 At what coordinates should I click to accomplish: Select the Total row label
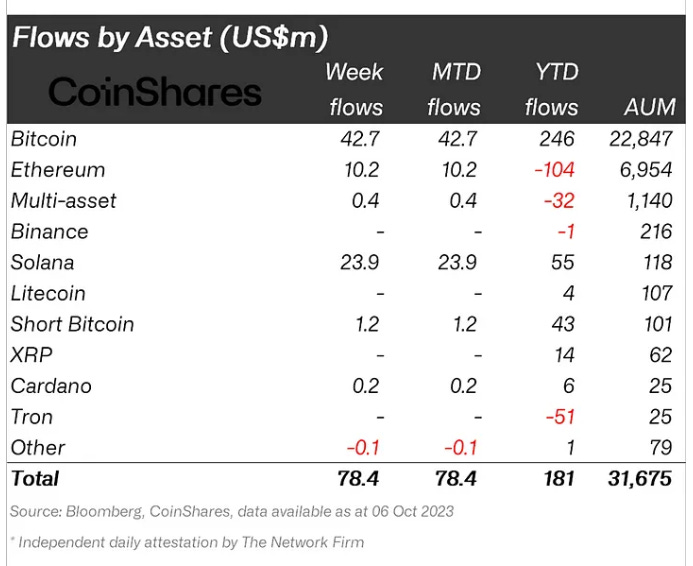coord(35,479)
